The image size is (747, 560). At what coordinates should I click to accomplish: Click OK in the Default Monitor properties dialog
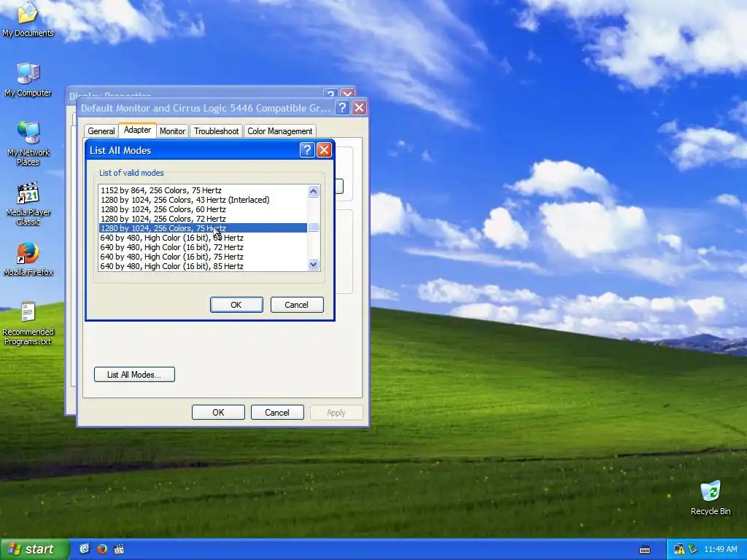pos(218,413)
